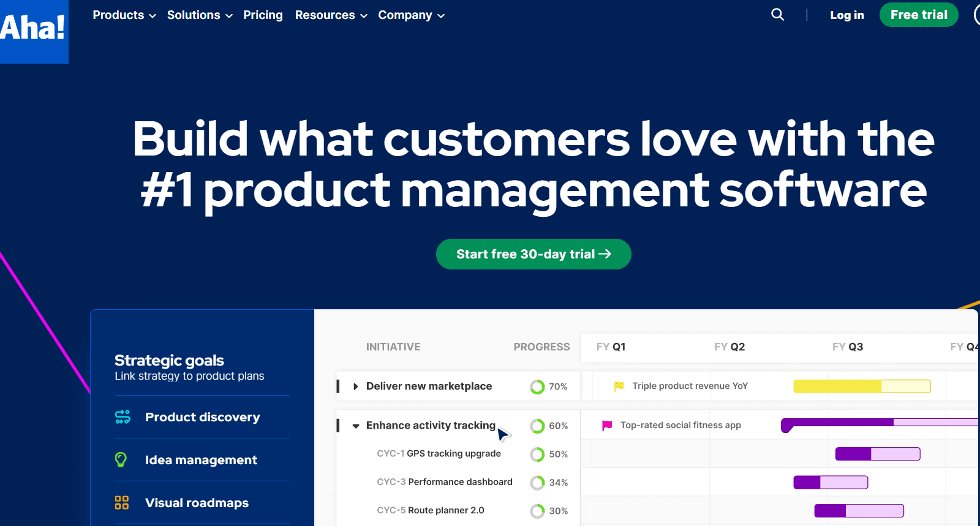This screenshot has height=526, width=980.
Task: Click the 30% progress ring for Route planner
Action: coord(537,511)
